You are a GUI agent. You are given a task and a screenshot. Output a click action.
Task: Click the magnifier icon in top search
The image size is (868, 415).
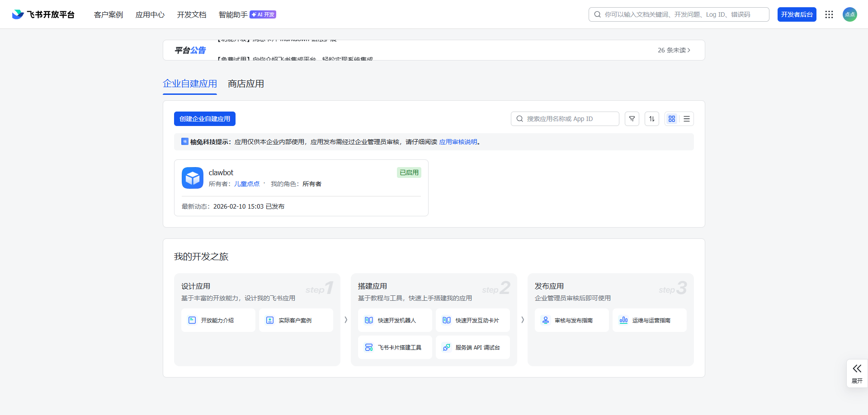pos(598,14)
